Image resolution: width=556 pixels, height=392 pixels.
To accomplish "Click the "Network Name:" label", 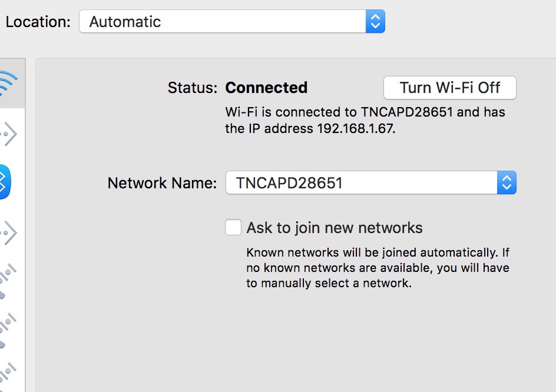I will [162, 183].
